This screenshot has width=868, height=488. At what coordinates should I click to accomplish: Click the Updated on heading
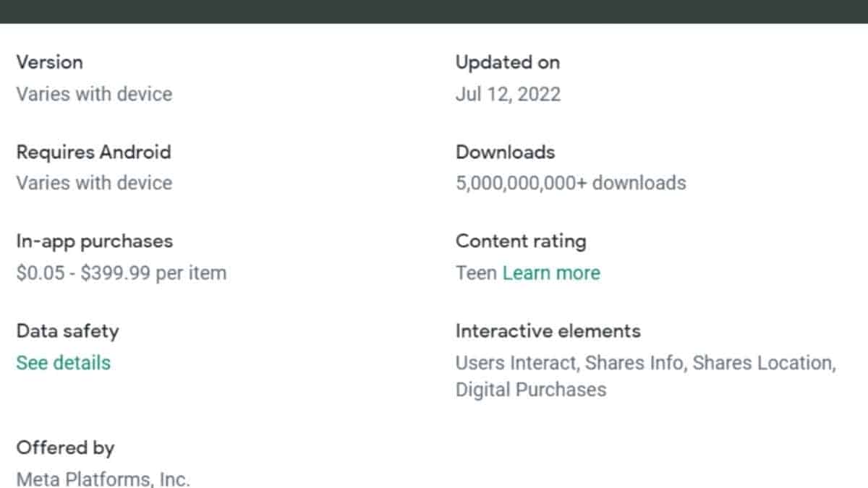507,62
